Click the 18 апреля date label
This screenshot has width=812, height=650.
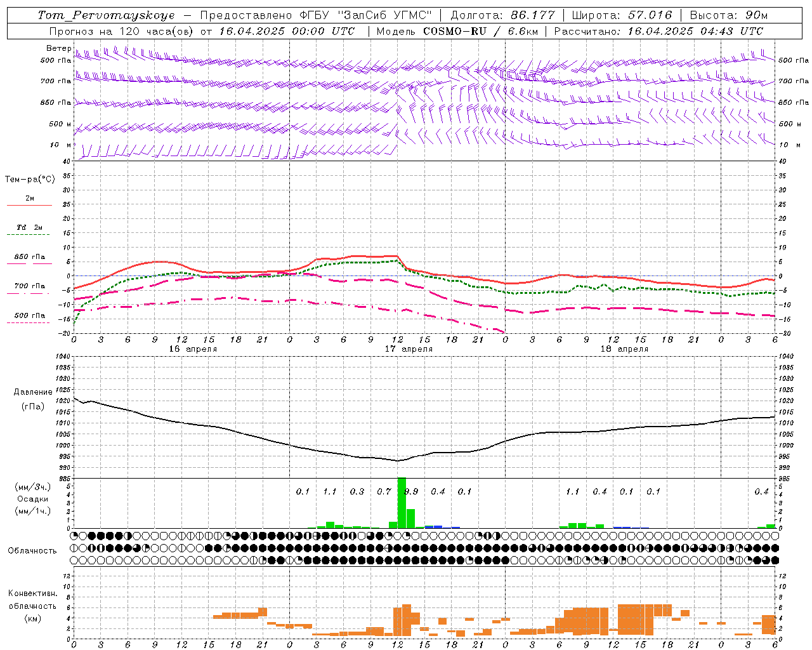(624, 349)
